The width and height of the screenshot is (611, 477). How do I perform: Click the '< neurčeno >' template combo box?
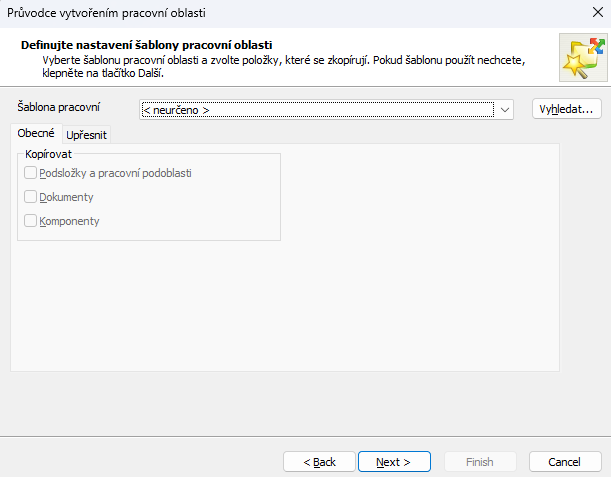(318, 109)
